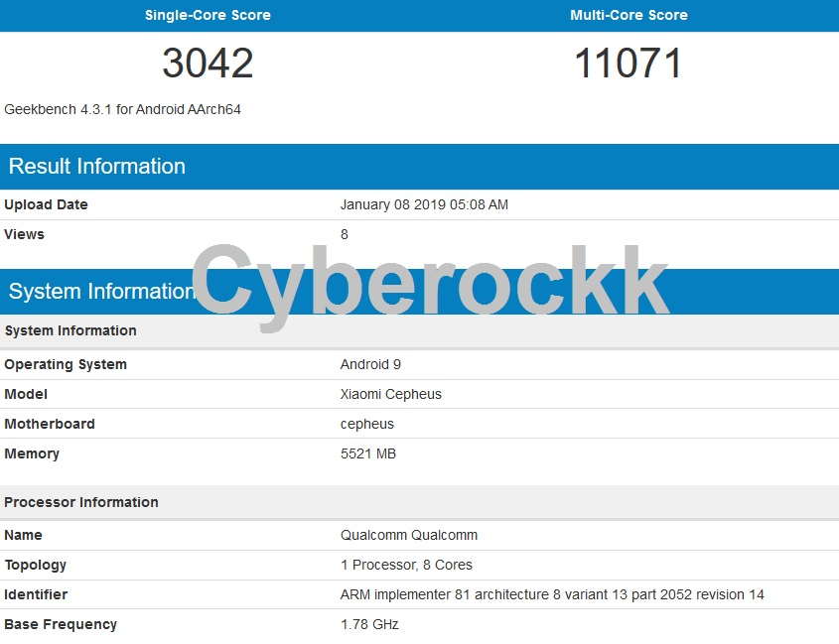This screenshot has height=644, width=839.
Task: Click the Model label
Action: tap(26, 394)
